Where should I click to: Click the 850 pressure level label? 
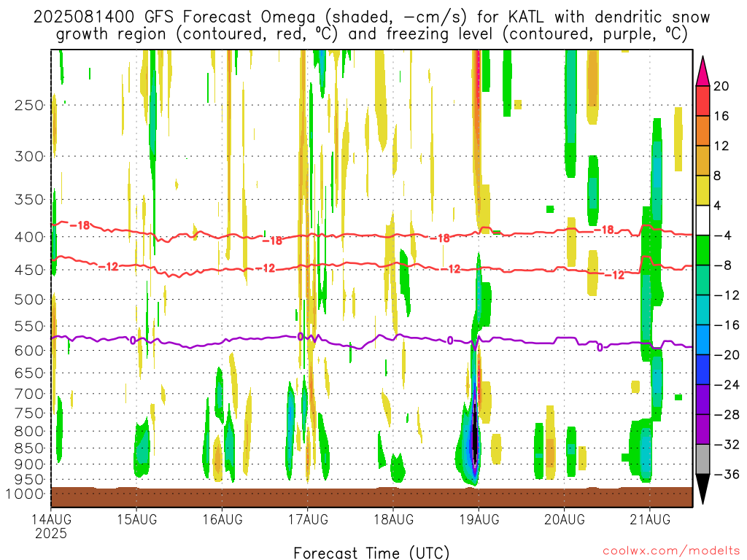[x=29, y=448]
